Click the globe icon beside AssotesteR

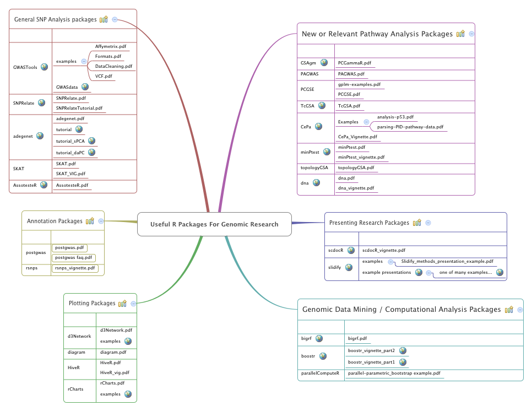click(44, 185)
